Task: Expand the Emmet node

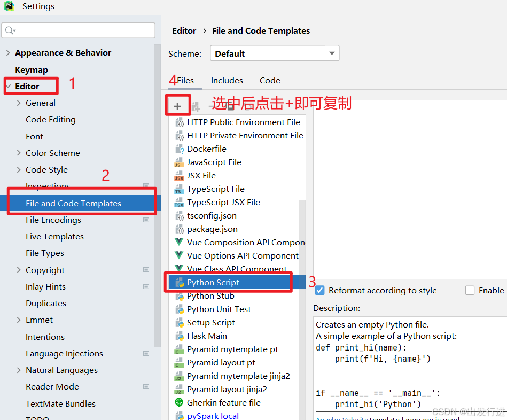Action: pyautogui.click(x=19, y=320)
